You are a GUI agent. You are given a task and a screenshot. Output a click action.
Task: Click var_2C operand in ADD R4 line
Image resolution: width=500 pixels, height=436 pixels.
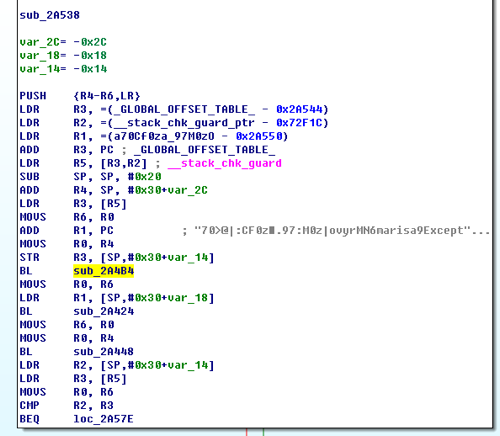tap(187, 190)
